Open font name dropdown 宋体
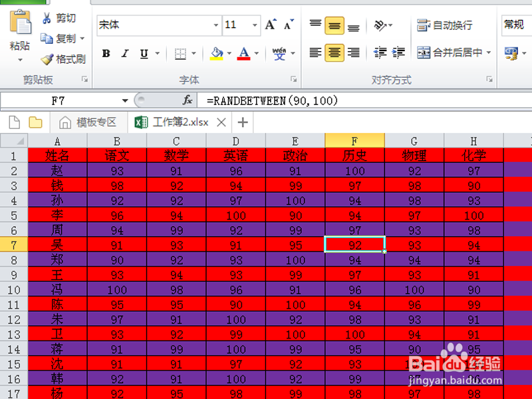532x399 pixels. [215, 25]
